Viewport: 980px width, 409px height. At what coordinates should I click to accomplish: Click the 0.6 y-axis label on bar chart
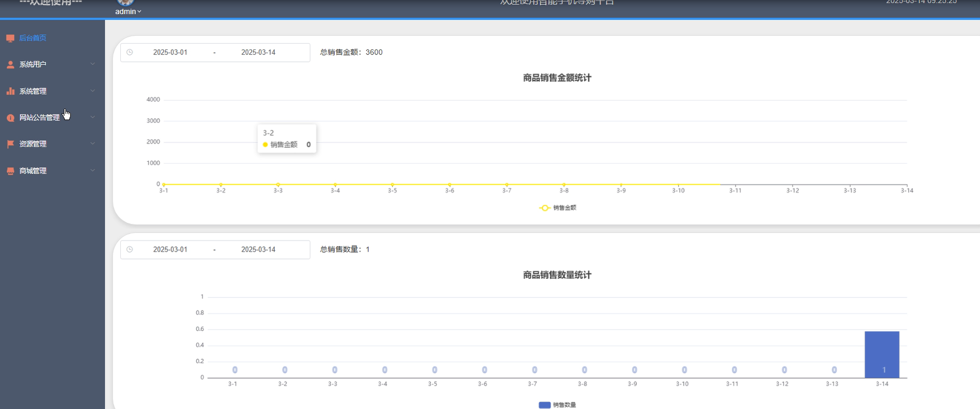200,329
